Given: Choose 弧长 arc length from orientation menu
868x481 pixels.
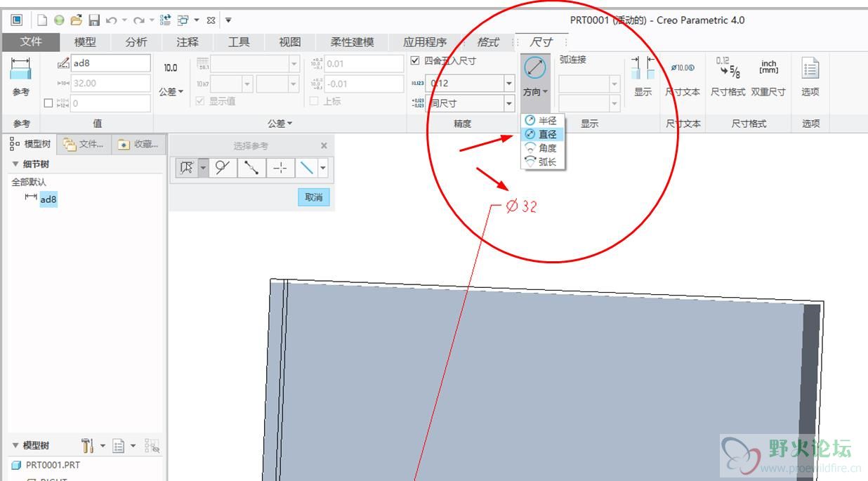Looking at the screenshot, I should pyautogui.click(x=541, y=162).
